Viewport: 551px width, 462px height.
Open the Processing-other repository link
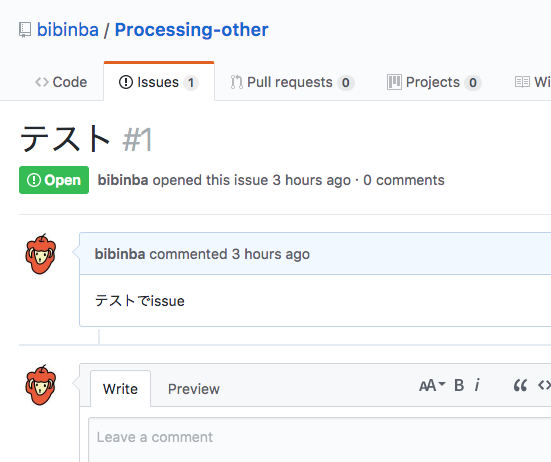pyautogui.click(x=192, y=30)
